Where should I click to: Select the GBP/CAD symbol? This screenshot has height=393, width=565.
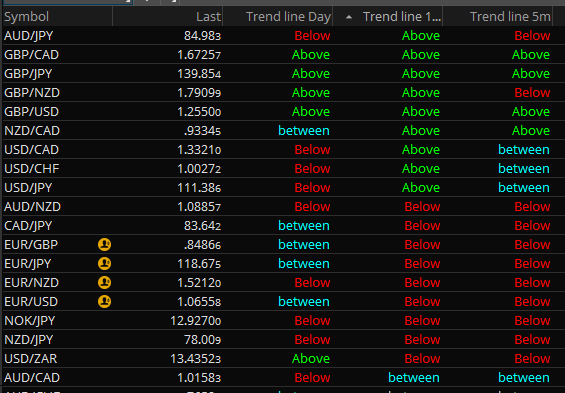click(31, 55)
